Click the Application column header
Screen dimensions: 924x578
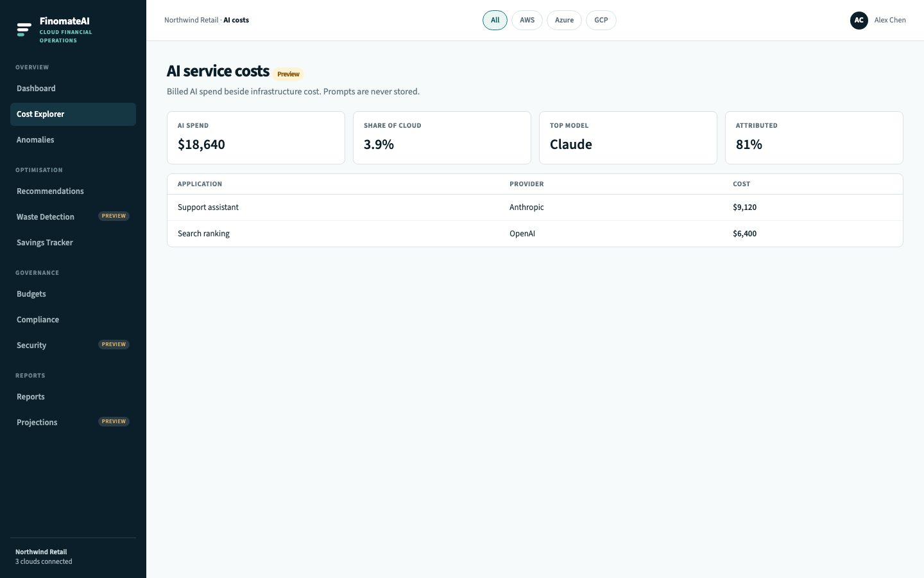coord(200,184)
